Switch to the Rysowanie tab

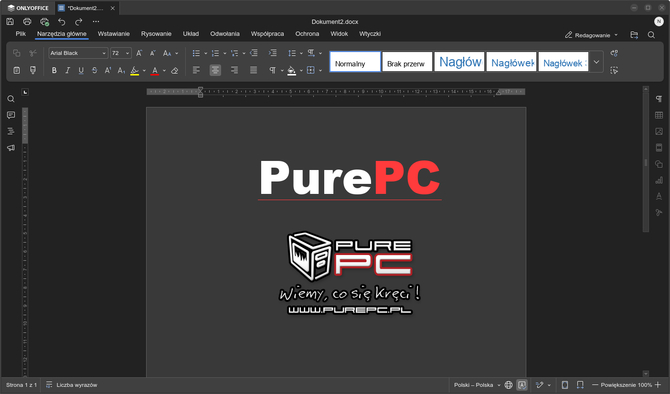click(156, 34)
